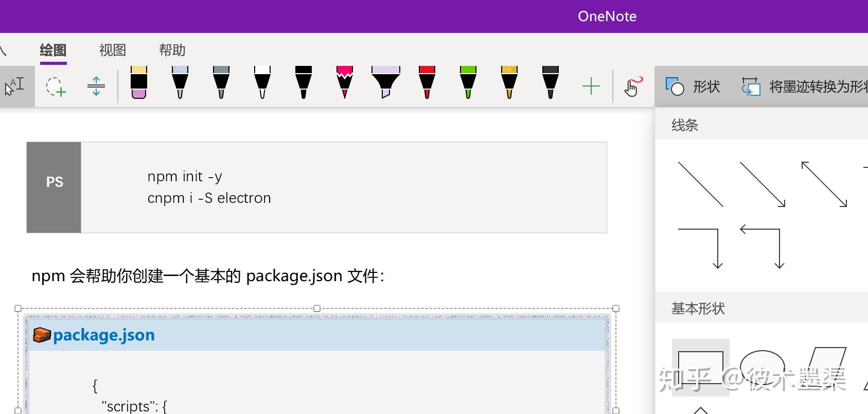Image resolution: width=868 pixels, height=414 pixels.
Task: Pick the dark charcoal pen
Action: [x=551, y=82]
